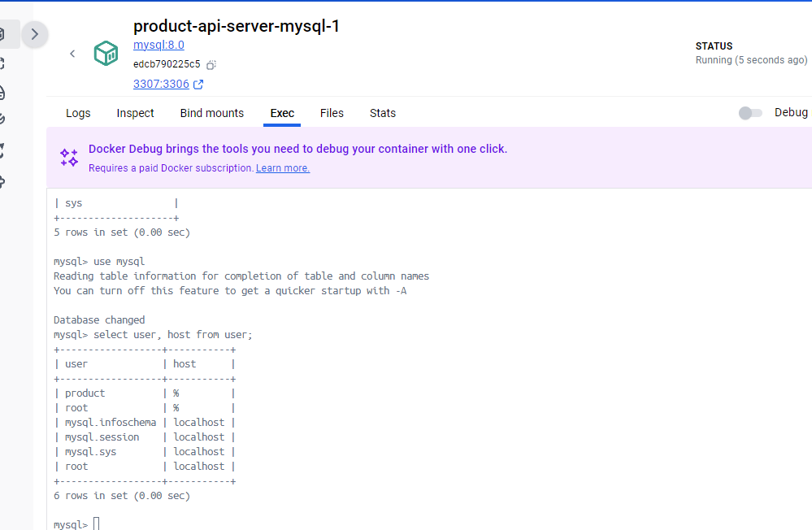
Task: Click 'localhost' in mysql.infoschema row
Action: pos(199,423)
